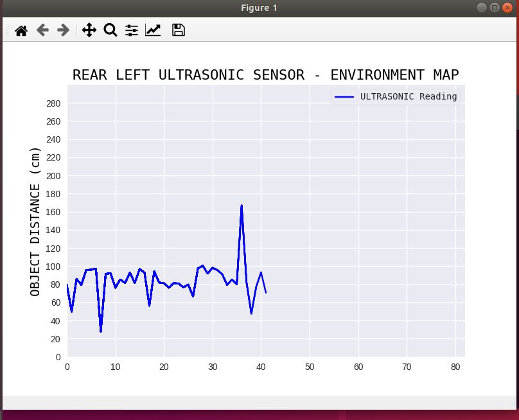
Task: Click the lowest dip of the blue line near 28
Action: tap(101, 331)
